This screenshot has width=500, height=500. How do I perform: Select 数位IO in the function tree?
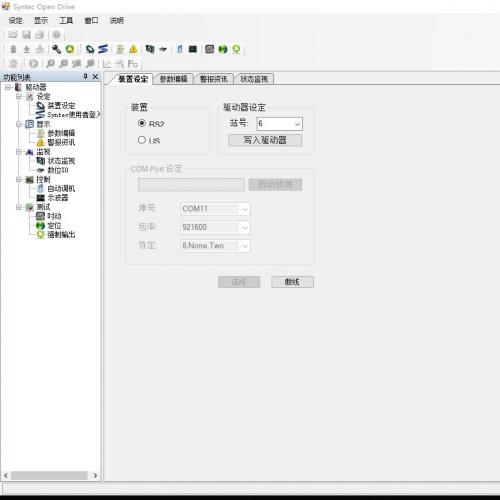58,170
